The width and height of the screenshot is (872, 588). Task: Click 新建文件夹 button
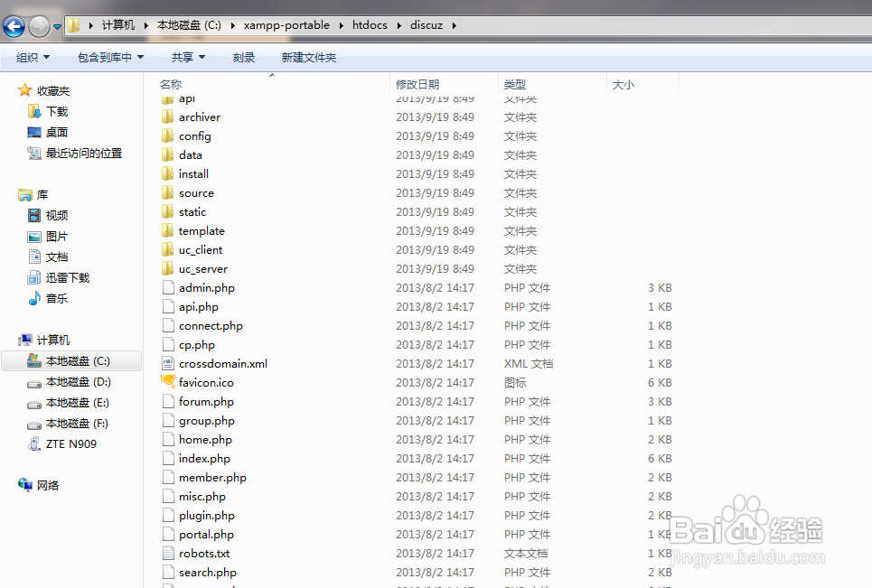pos(309,57)
